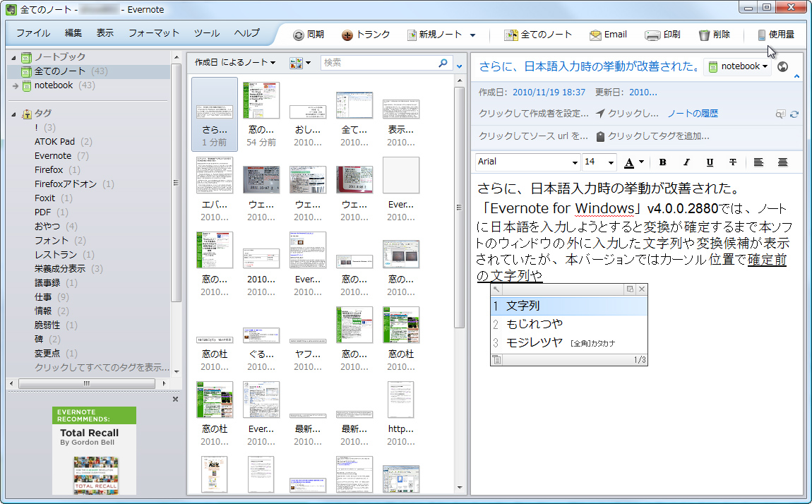Click the 同期 (Sync) icon
Viewport: 812px width, 504px height.
click(x=299, y=34)
